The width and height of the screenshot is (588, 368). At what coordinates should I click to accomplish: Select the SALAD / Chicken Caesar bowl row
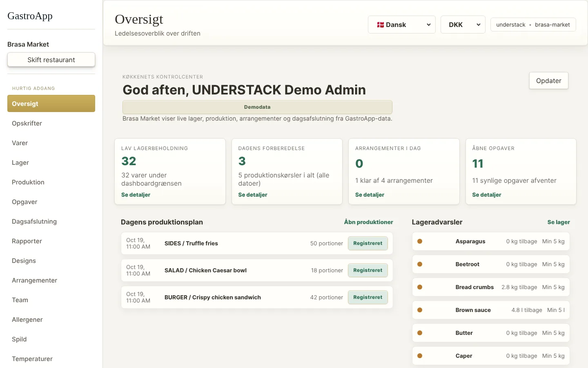click(257, 270)
